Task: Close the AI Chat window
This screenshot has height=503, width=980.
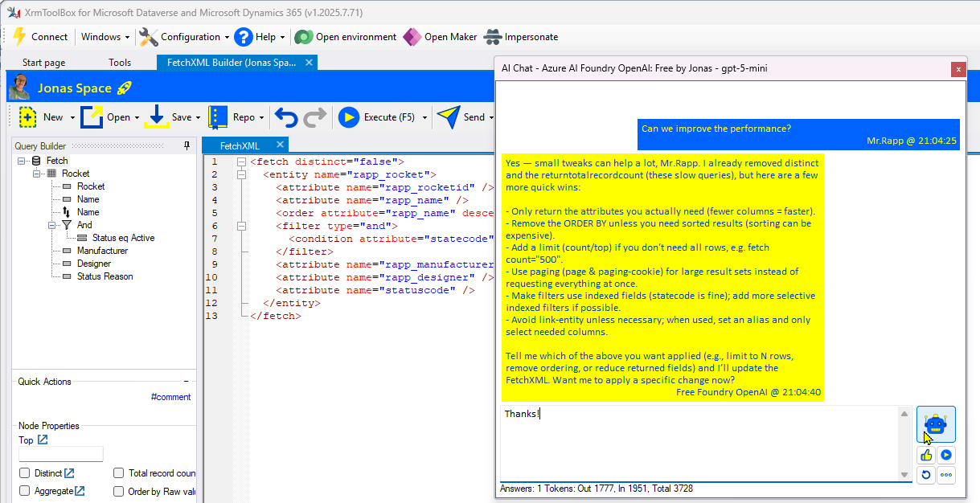Action: (957, 69)
